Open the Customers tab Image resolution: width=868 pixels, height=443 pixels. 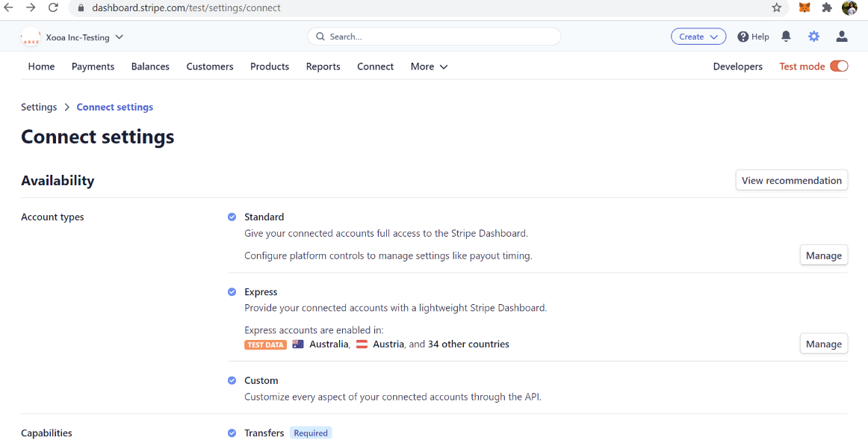pyautogui.click(x=210, y=66)
